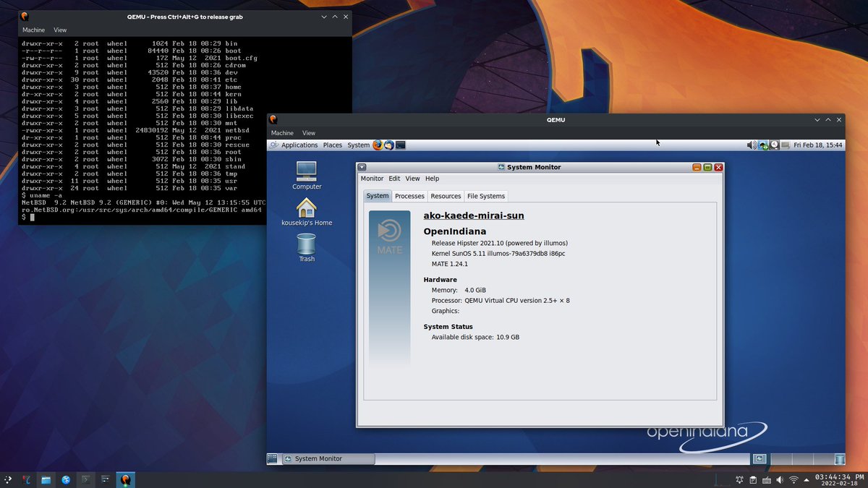868x488 pixels.
Task: Open the host KDE application launcher
Action: pyautogui.click(x=7, y=479)
